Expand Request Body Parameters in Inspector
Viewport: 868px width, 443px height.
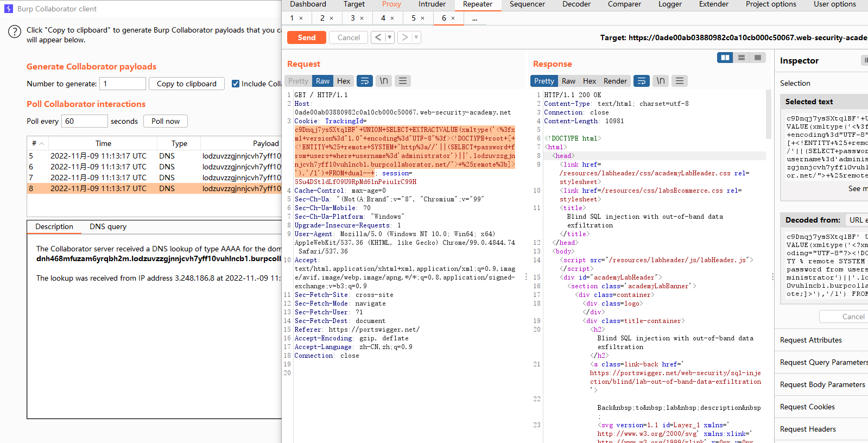[x=821, y=384]
